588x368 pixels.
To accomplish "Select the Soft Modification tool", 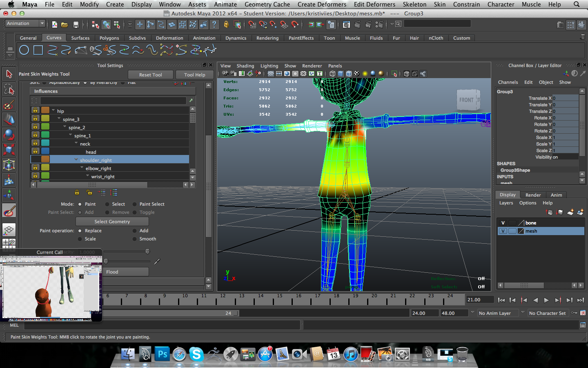I will (x=9, y=180).
